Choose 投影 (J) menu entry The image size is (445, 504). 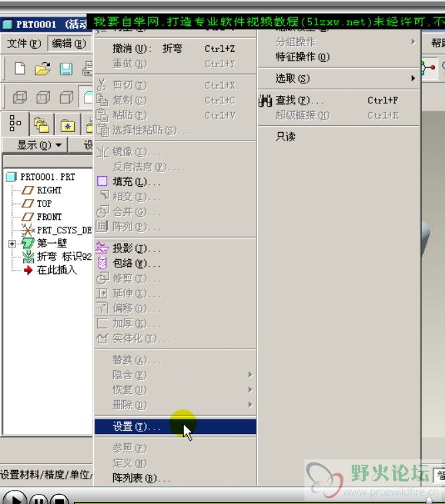coord(175,248)
